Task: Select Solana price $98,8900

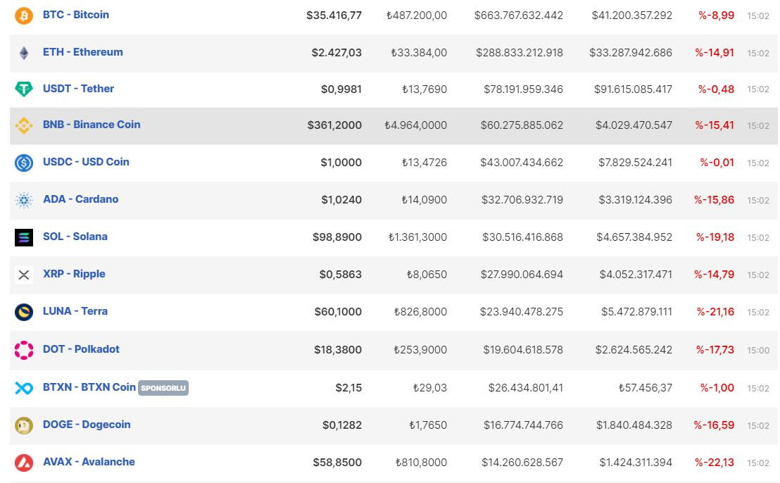Action: pyautogui.click(x=337, y=237)
